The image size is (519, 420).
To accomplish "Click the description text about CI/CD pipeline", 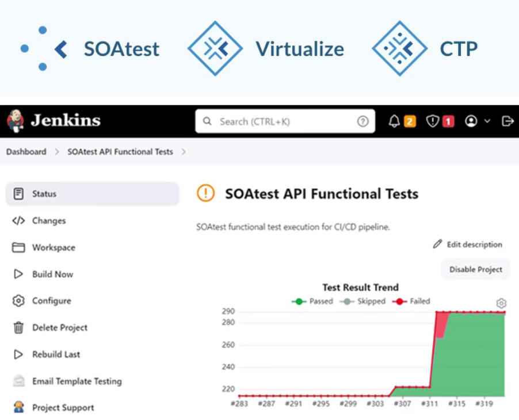I will click(293, 227).
